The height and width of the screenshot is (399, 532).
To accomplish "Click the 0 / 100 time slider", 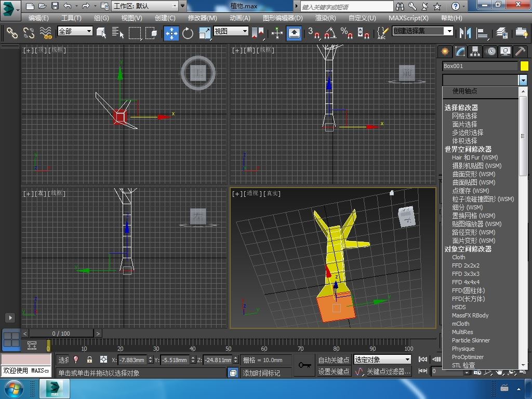I will (61, 334).
